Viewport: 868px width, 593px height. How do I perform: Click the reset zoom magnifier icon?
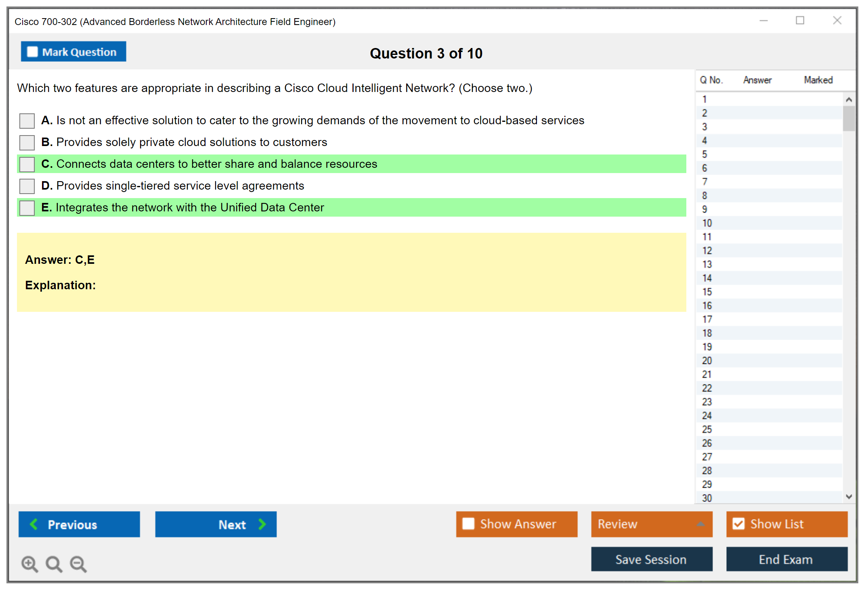tap(54, 564)
